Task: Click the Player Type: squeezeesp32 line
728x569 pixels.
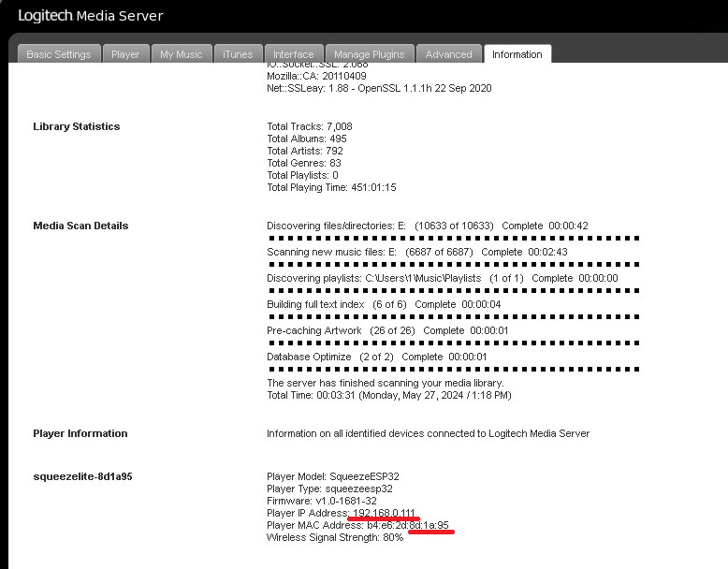Action: click(x=329, y=489)
